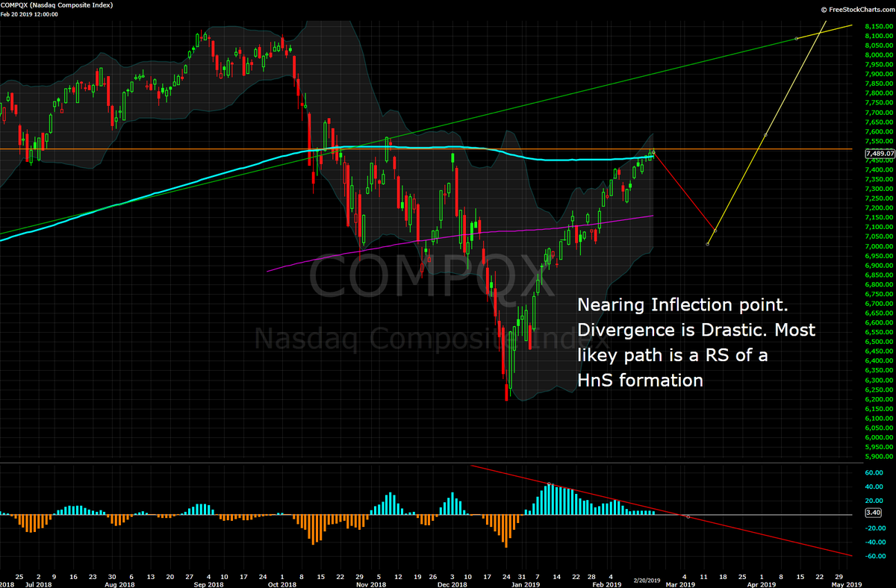
Task: Click the 2/20/2019 current date marker
Action: pyautogui.click(x=647, y=580)
